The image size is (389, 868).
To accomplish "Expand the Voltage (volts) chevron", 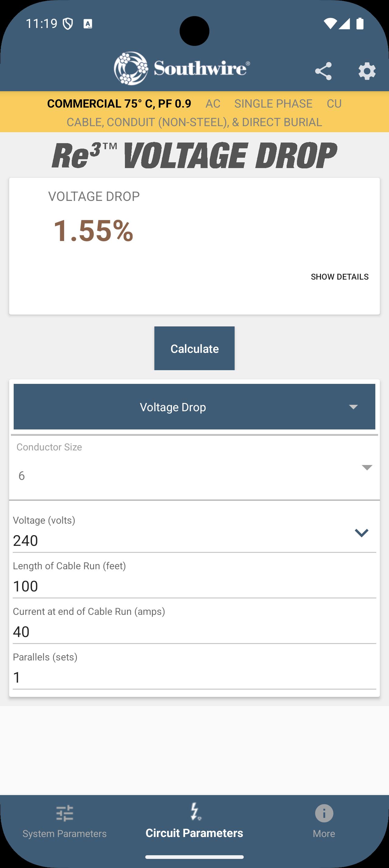I will (x=361, y=533).
